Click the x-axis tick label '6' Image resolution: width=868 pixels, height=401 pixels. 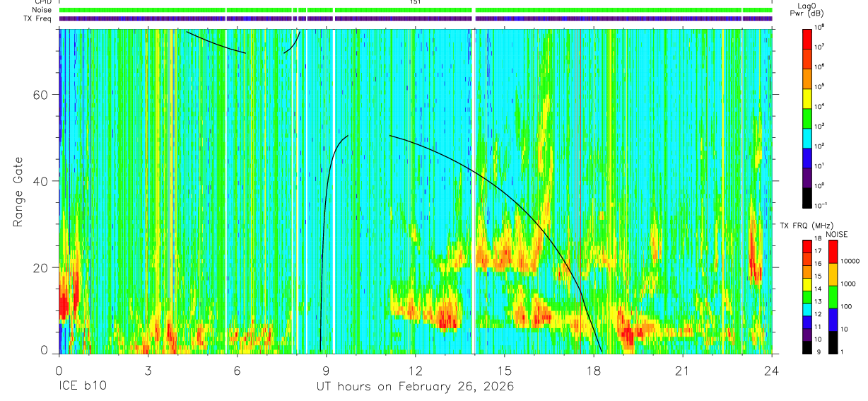coord(237,371)
